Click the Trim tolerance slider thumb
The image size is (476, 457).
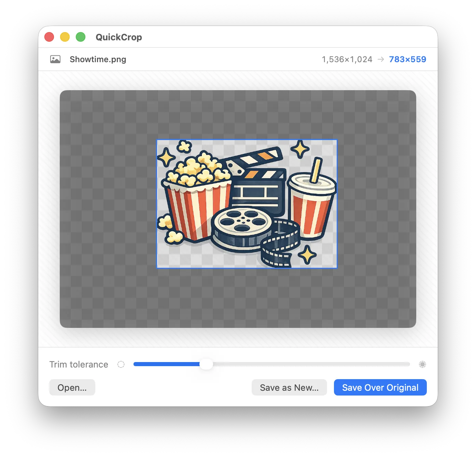click(x=206, y=364)
